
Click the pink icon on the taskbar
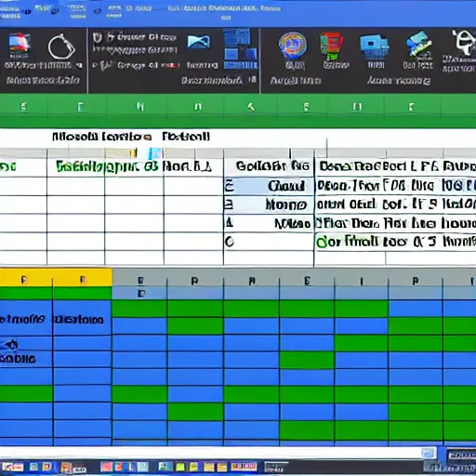tap(106, 467)
